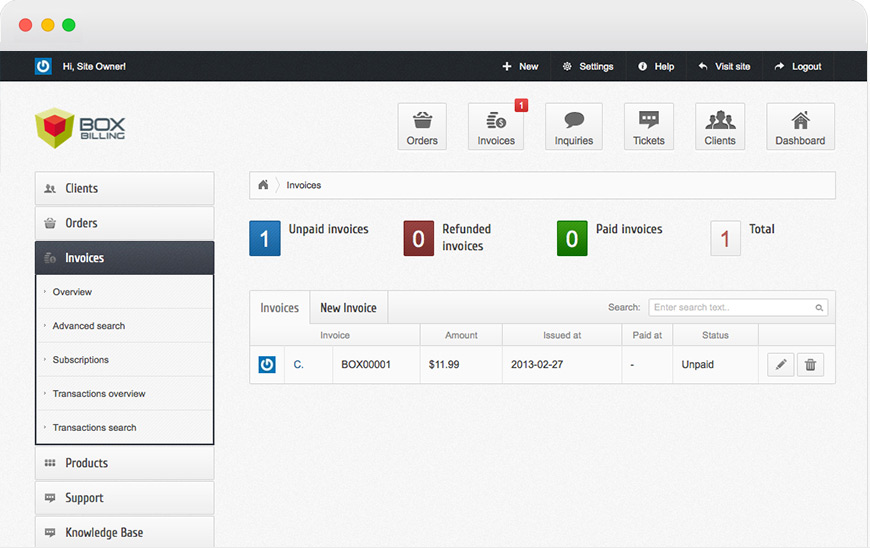
Task: Click Visit site in top bar
Action: [724, 66]
